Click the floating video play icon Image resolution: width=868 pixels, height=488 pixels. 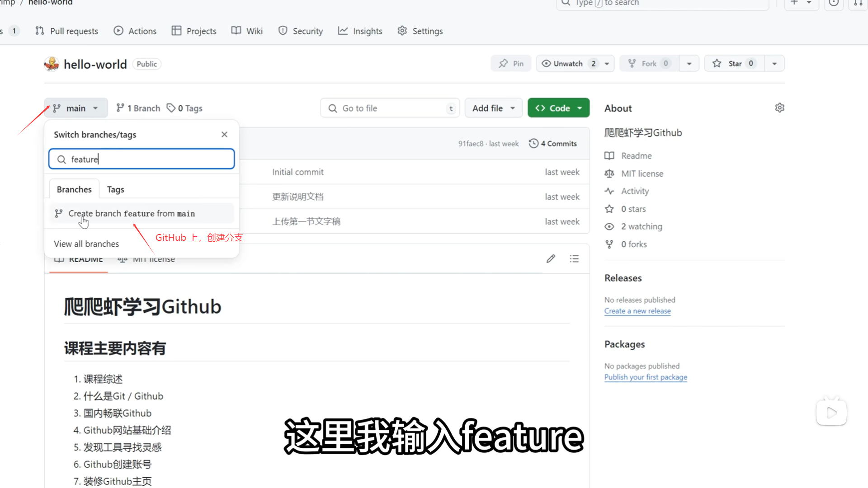[x=831, y=413]
